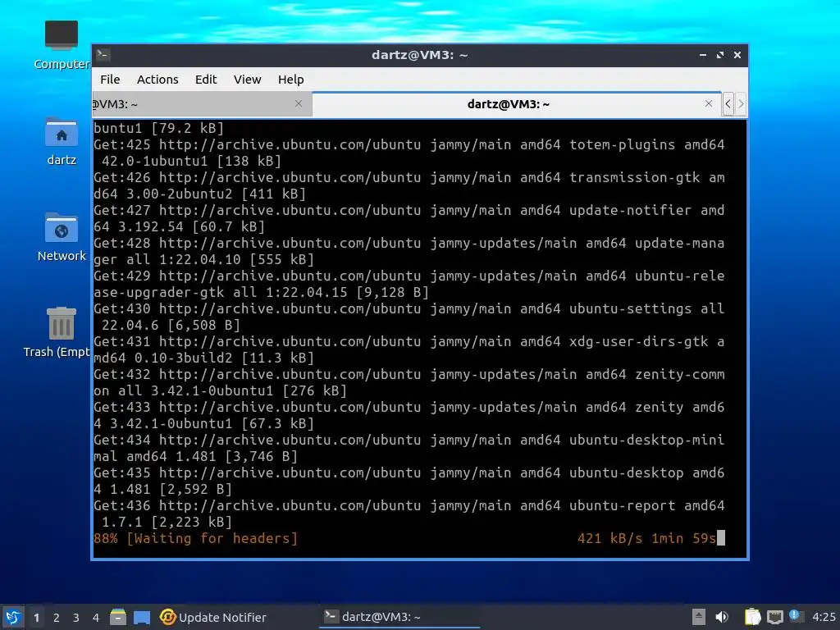Switch to workspace 1
Screen dimensions: 840x630
36,618
